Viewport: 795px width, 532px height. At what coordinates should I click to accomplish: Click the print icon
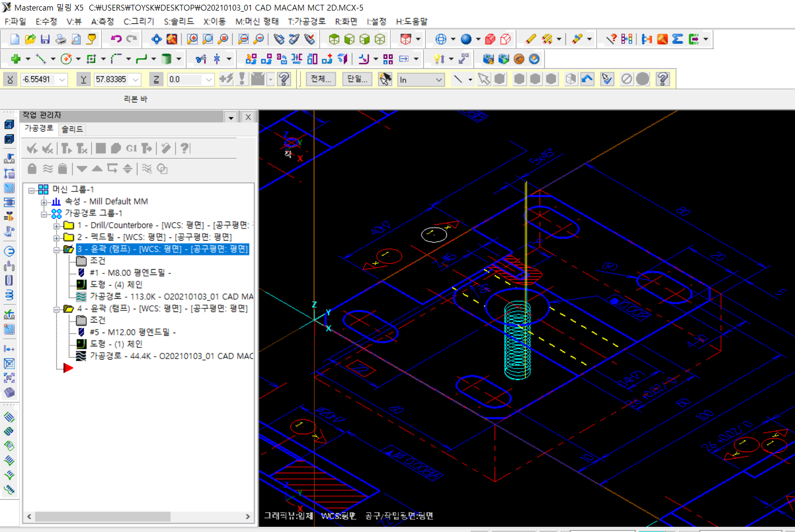tap(61, 39)
